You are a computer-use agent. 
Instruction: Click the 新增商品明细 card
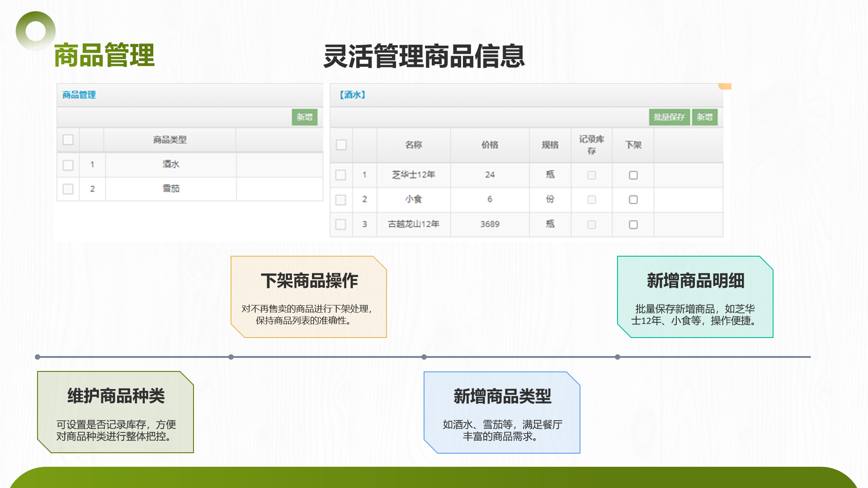(695, 297)
